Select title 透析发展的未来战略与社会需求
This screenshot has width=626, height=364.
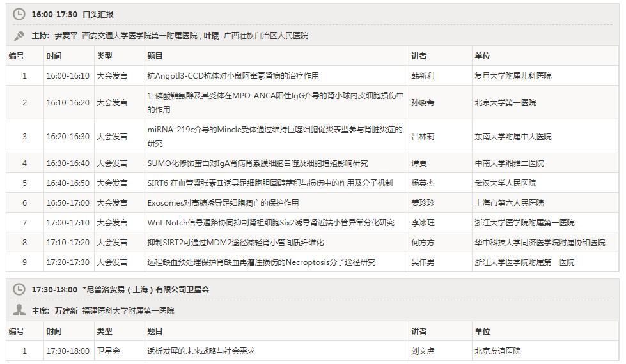coord(201,351)
